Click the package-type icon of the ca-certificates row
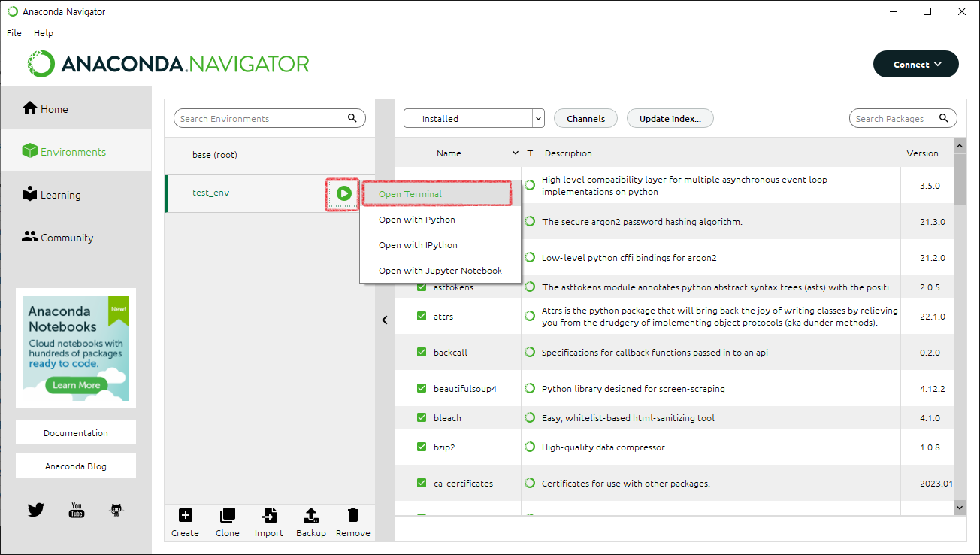980x555 pixels. (530, 484)
